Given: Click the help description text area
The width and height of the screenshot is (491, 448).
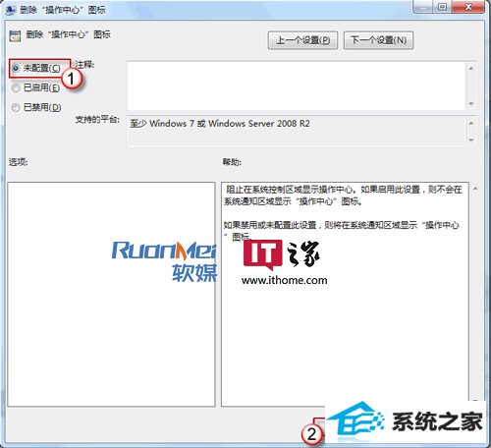Looking at the screenshot, I should (x=345, y=294).
